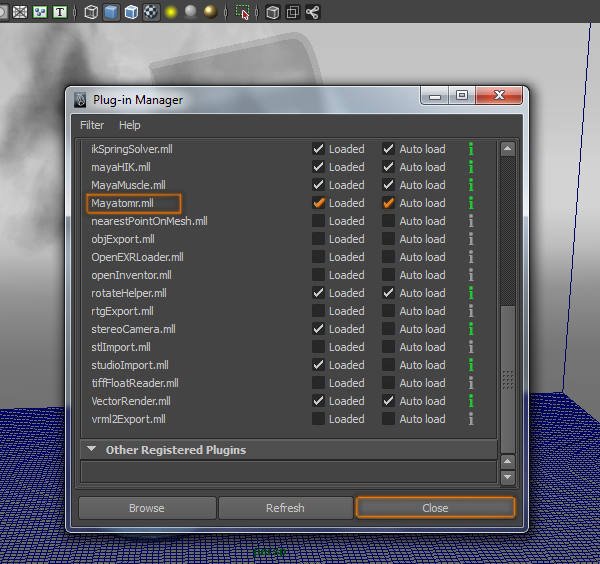
Task: Close the Plug-in Manager with Close button
Action: [x=435, y=508]
